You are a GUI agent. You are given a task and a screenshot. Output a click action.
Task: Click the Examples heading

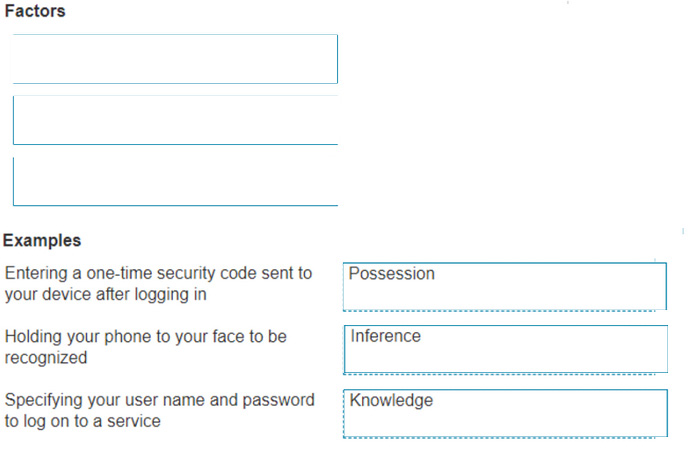coord(42,240)
